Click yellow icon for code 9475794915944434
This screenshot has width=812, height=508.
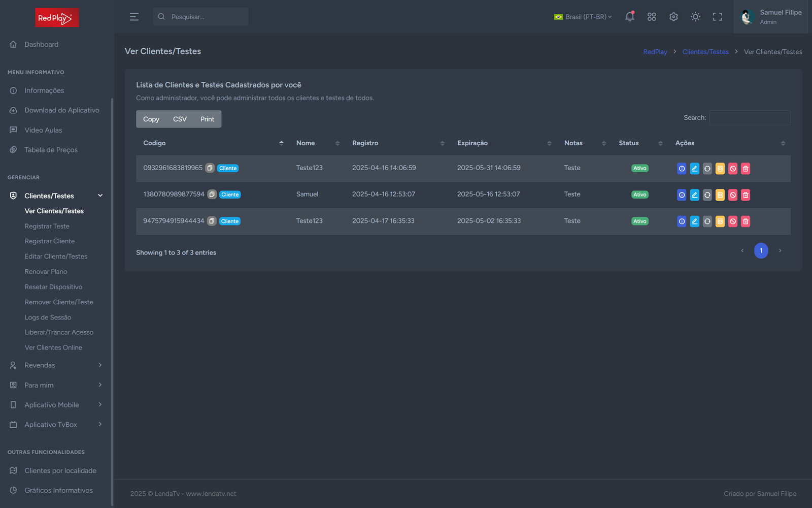pos(720,221)
